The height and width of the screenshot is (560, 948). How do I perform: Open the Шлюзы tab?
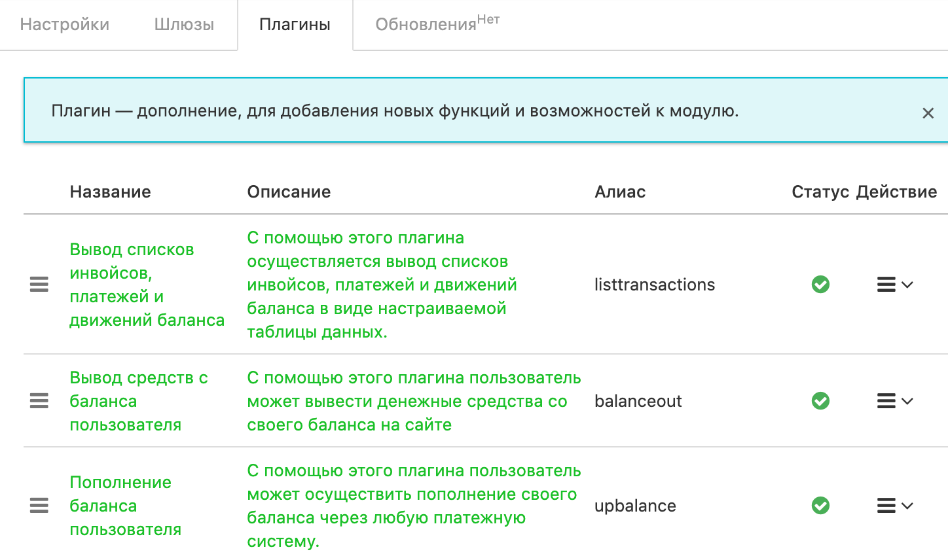pos(184,25)
